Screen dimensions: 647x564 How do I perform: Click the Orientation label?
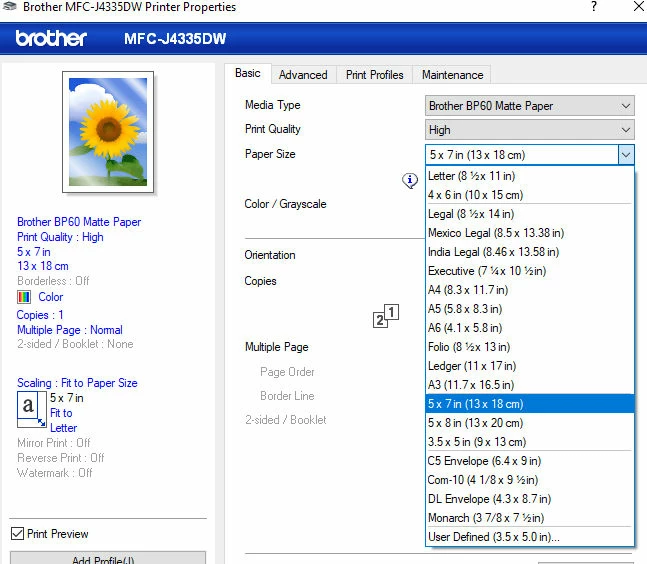270,255
